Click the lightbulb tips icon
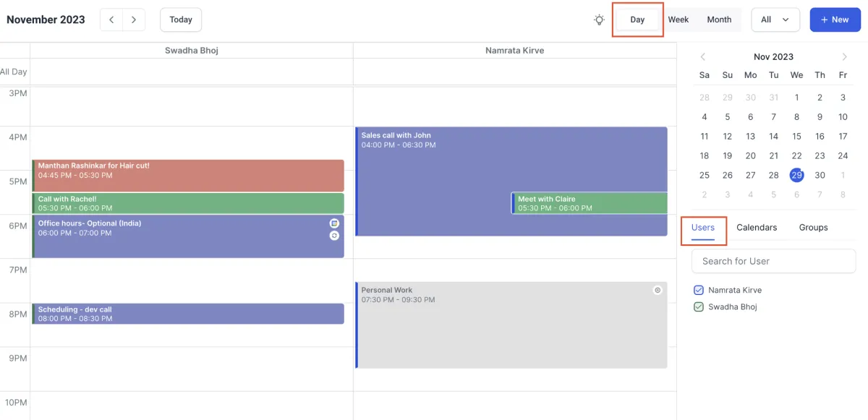Screen dimensions: 868x420 (x=599, y=20)
